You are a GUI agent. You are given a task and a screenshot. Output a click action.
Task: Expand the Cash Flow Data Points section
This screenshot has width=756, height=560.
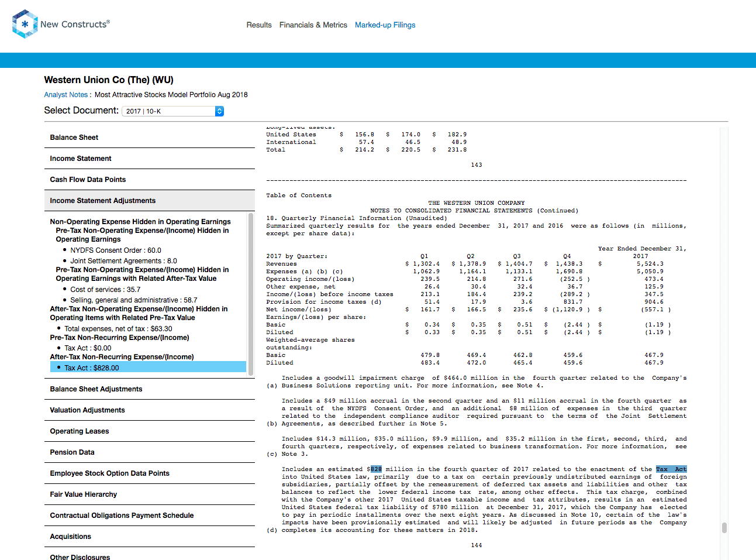(x=150, y=180)
